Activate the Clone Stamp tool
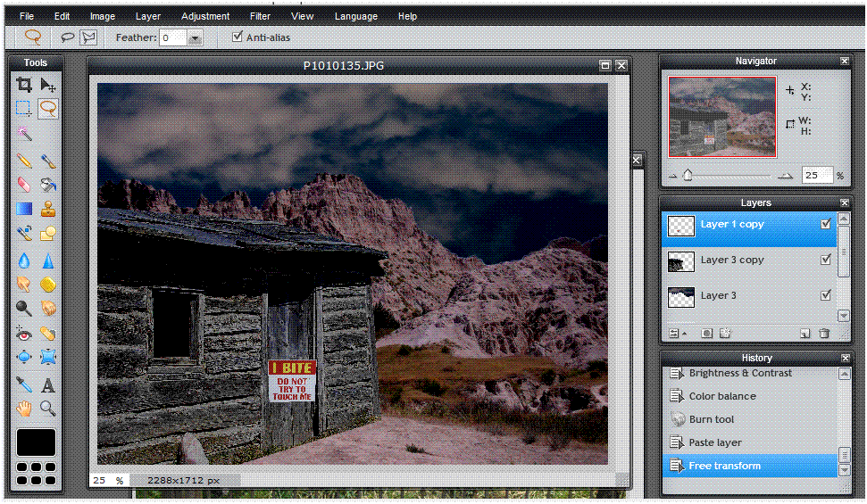This screenshot has width=867, height=504. (x=48, y=210)
